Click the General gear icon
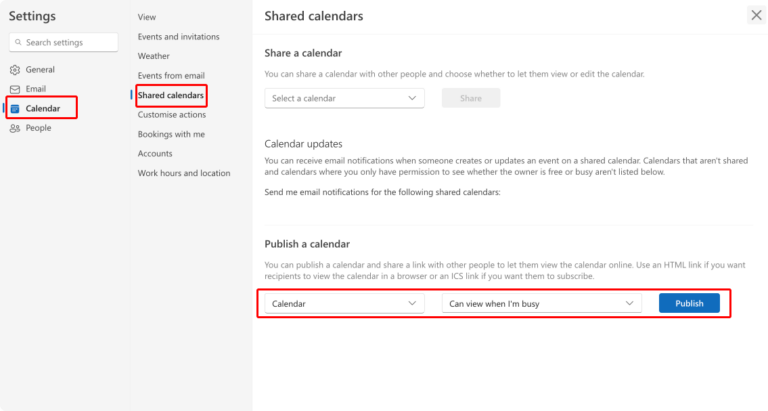The image size is (768, 411). pos(15,70)
